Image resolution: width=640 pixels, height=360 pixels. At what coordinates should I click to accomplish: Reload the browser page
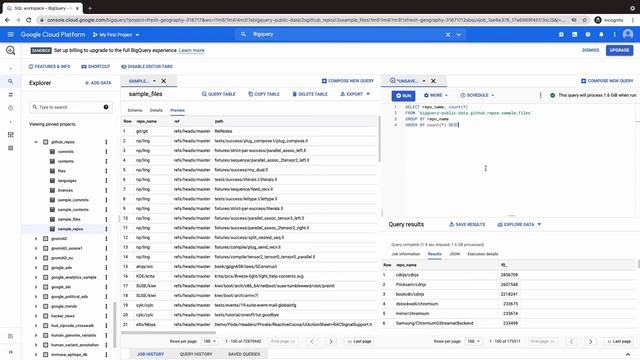pos(29,20)
